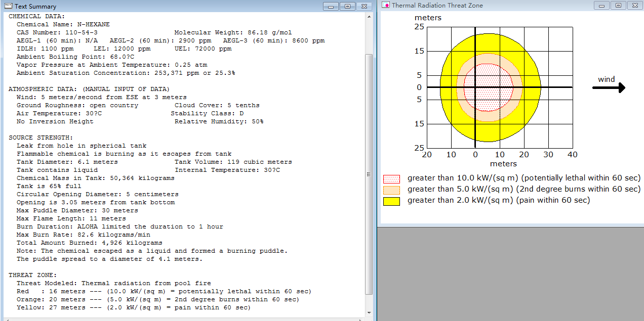
Task: Click 'Max Puddle Diameter: 30 meters' line
Action: click(x=77, y=210)
